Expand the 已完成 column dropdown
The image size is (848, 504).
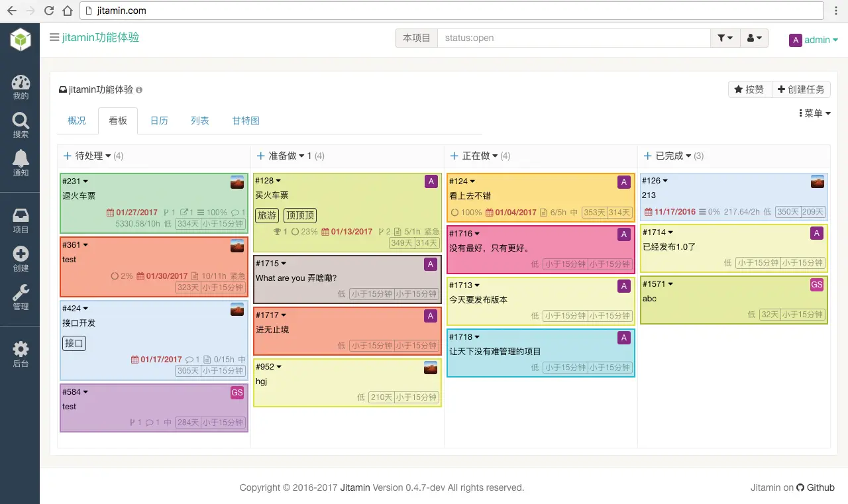tap(673, 156)
